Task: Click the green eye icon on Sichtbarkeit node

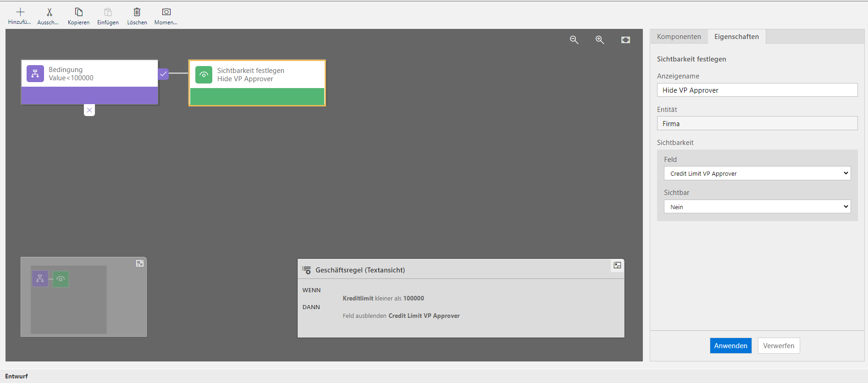Action: click(204, 75)
